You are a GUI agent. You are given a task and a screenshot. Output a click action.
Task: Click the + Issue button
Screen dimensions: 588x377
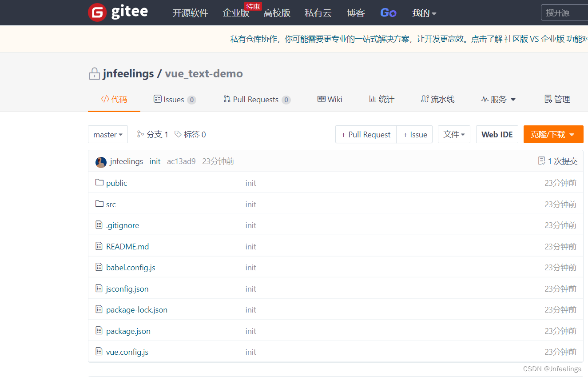pos(415,134)
